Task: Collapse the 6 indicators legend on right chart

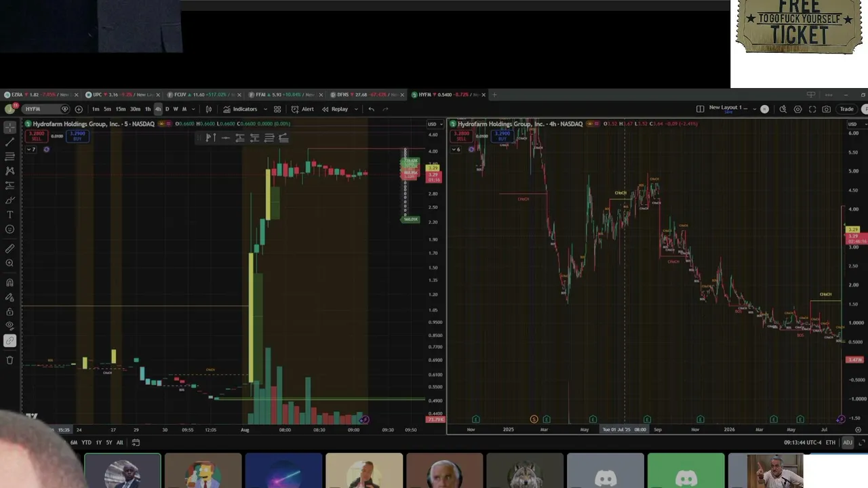Action: coord(456,149)
